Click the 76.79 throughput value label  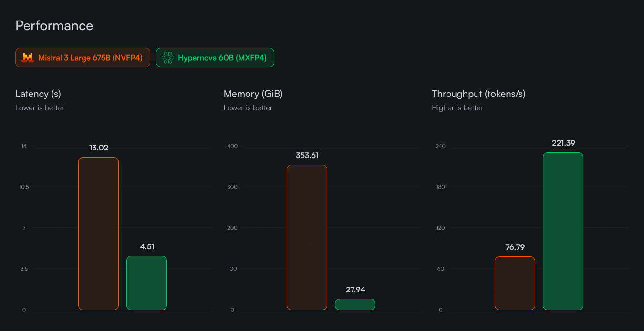point(515,247)
